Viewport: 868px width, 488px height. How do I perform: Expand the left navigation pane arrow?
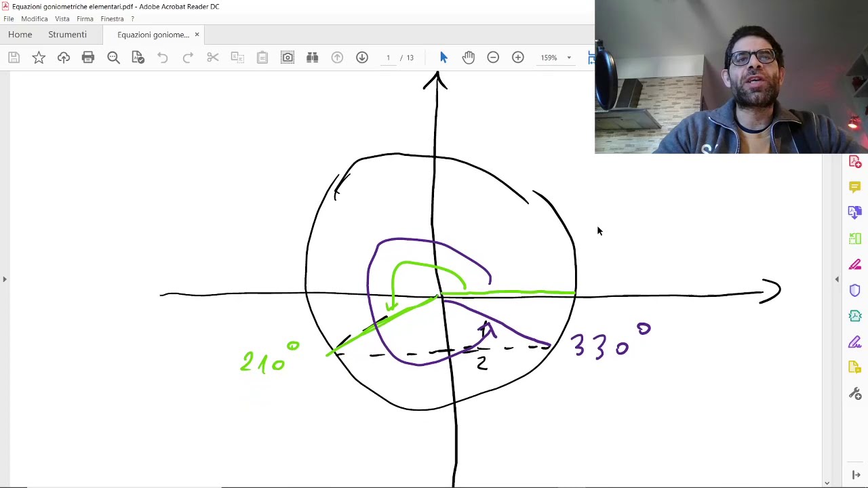[x=5, y=279]
